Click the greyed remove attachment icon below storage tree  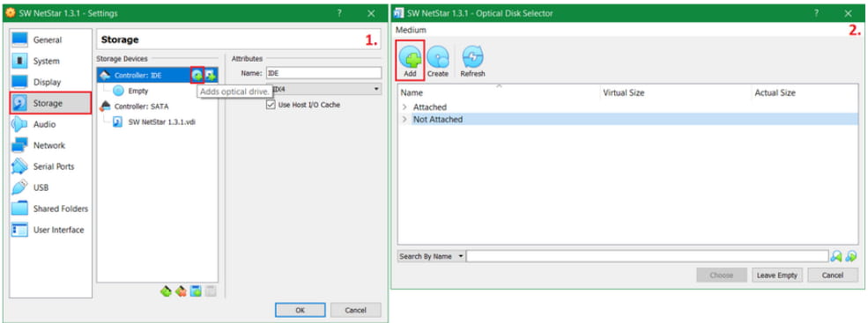(211, 290)
